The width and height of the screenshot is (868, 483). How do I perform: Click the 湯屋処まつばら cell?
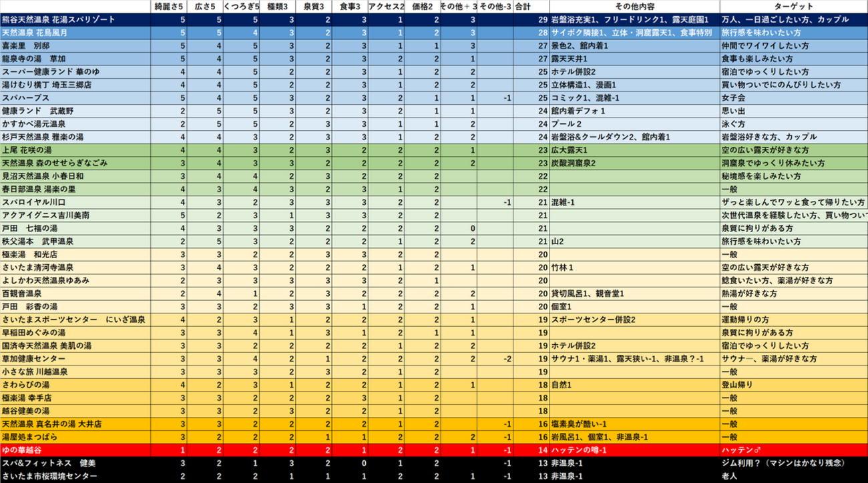coord(76,436)
